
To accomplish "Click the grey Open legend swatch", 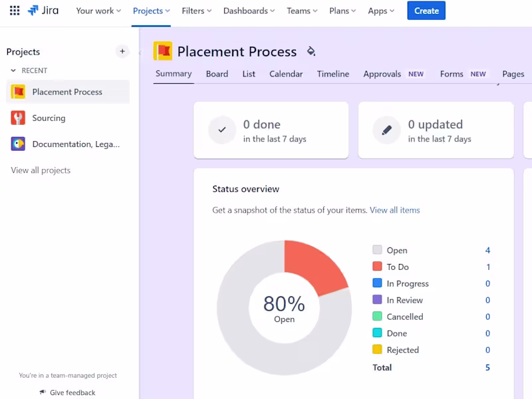I will (377, 250).
